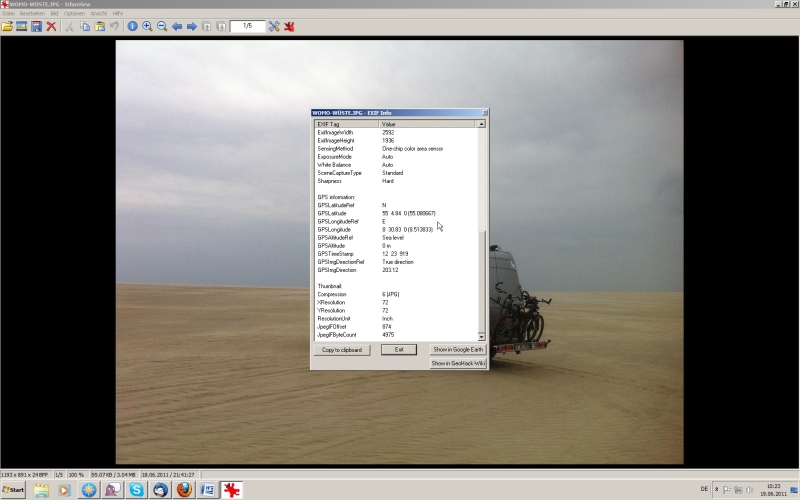
Task: Click the red Delete X icon
Action: click(51, 26)
